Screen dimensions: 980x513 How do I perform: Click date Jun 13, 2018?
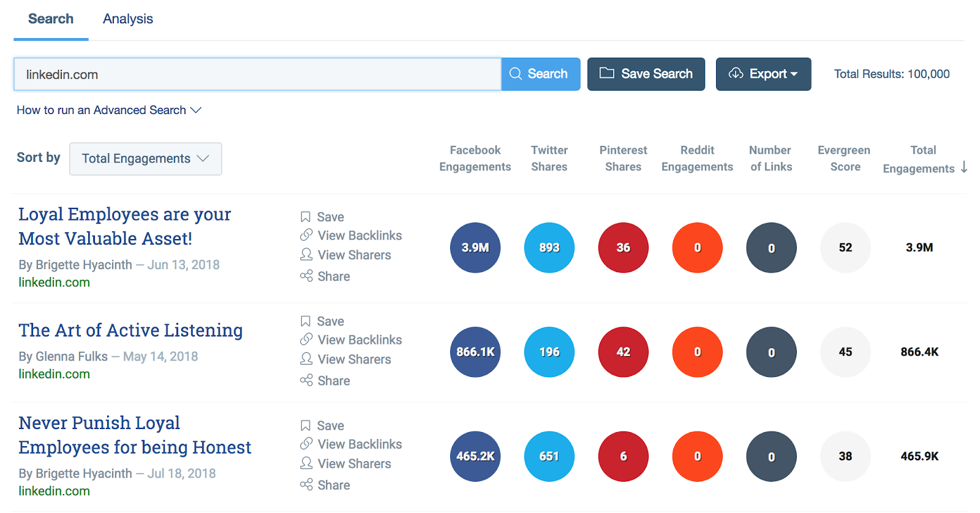[184, 265]
